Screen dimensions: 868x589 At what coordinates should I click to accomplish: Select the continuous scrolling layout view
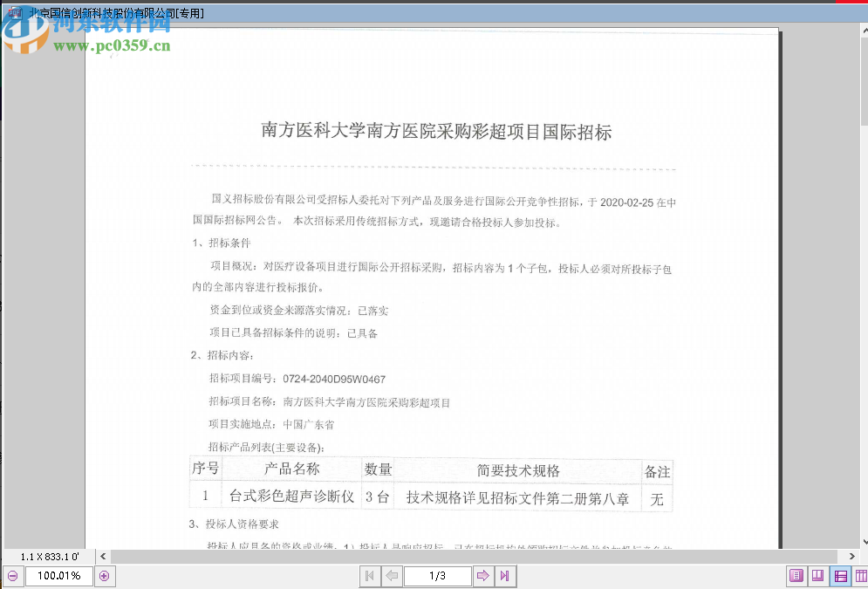840,576
